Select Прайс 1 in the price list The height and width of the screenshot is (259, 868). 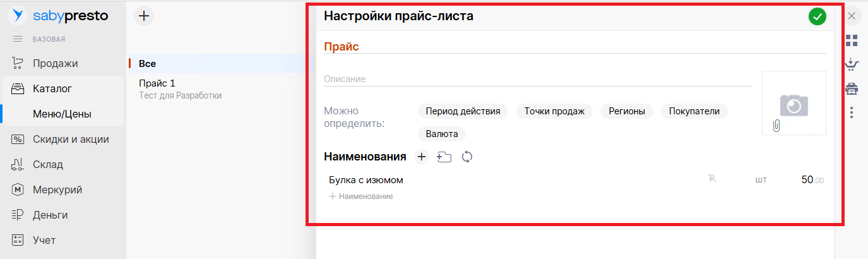point(157,83)
